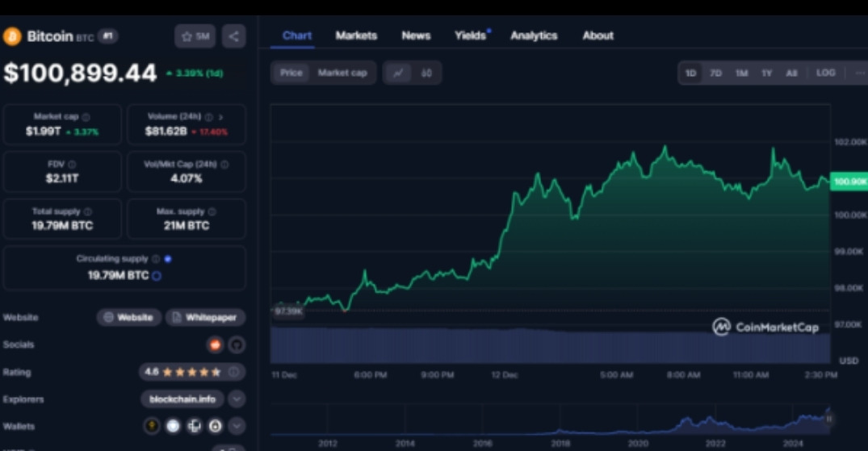Open the fourth wallet icon in Wallets row
This screenshot has width=868, height=451.
point(216,425)
